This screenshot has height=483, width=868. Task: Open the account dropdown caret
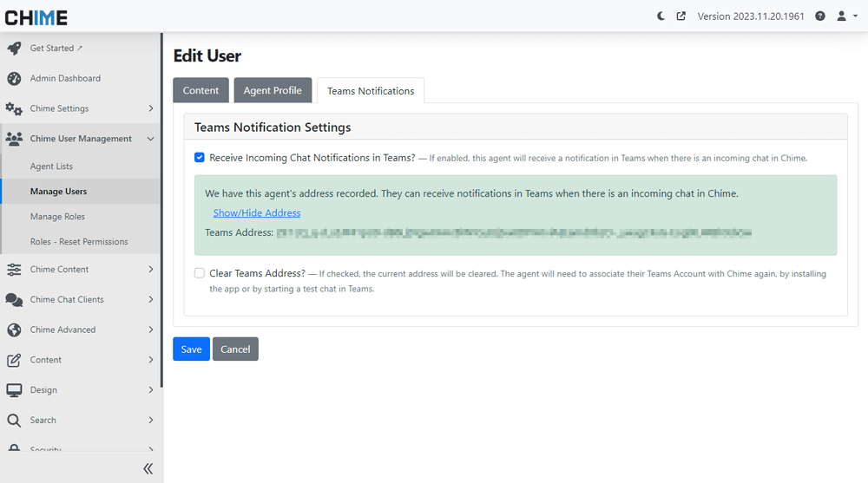855,16
